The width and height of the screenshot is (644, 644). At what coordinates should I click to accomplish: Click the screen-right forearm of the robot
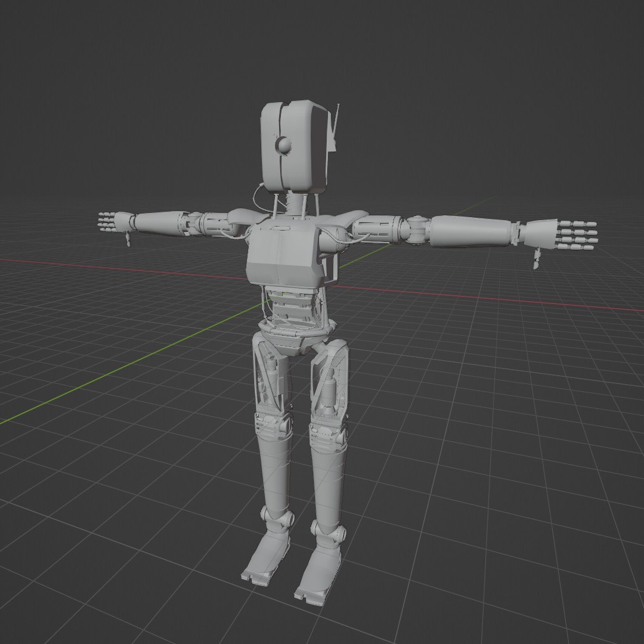pyautogui.click(x=471, y=231)
